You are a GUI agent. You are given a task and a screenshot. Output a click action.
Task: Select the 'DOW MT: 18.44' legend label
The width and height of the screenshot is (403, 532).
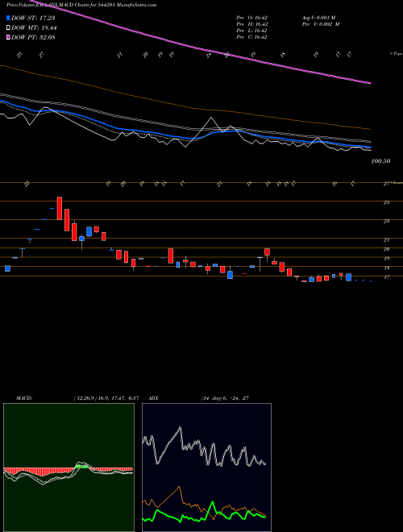[x=34, y=28]
